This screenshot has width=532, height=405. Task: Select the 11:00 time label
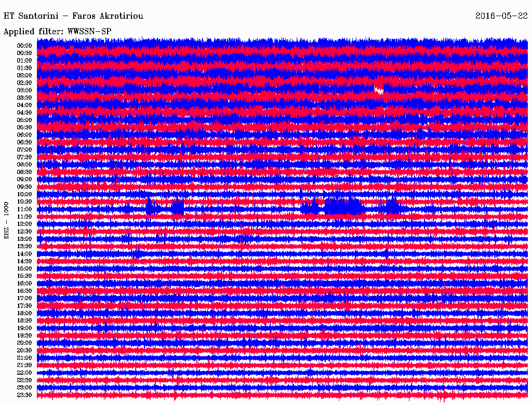point(24,209)
